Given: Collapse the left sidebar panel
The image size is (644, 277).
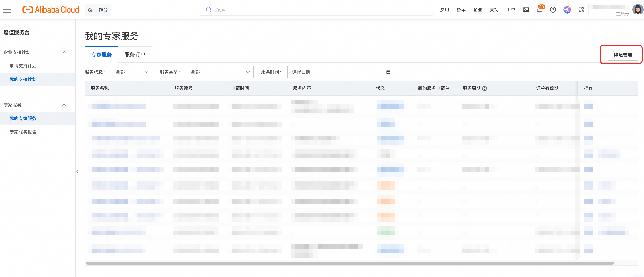Looking at the screenshot, I should coord(77,171).
